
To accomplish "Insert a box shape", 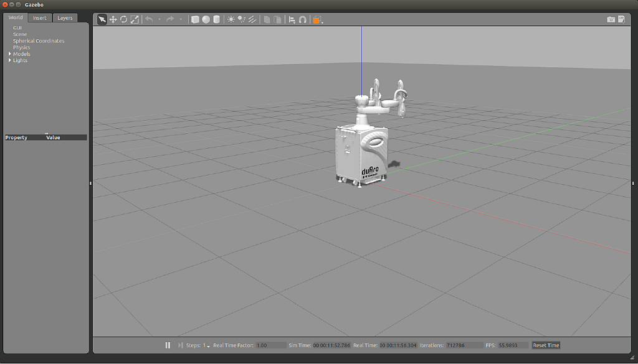I will pyautogui.click(x=195, y=19).
